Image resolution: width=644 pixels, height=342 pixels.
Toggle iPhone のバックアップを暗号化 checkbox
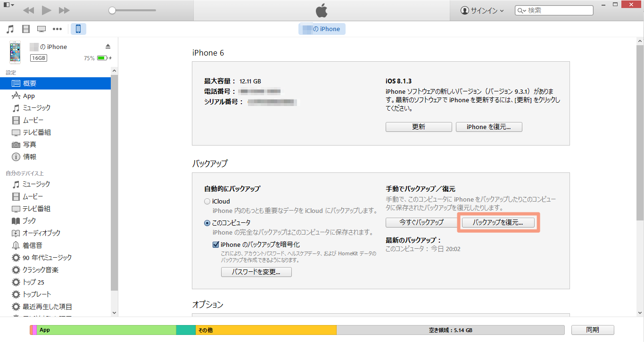point(216,244)
